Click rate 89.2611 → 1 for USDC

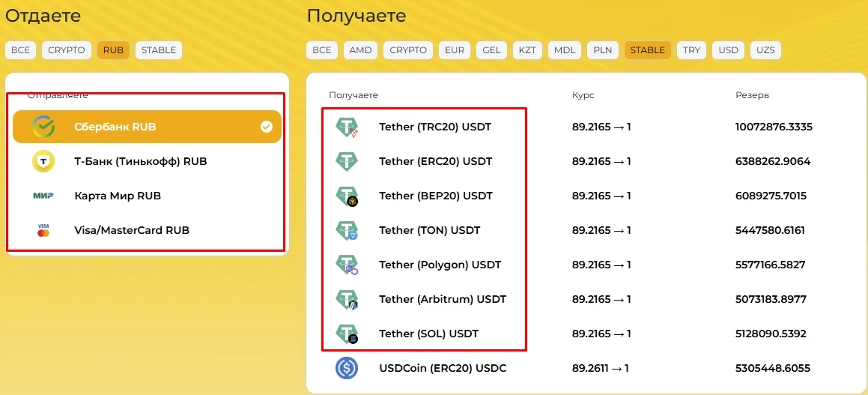click(x=601, y=368)
